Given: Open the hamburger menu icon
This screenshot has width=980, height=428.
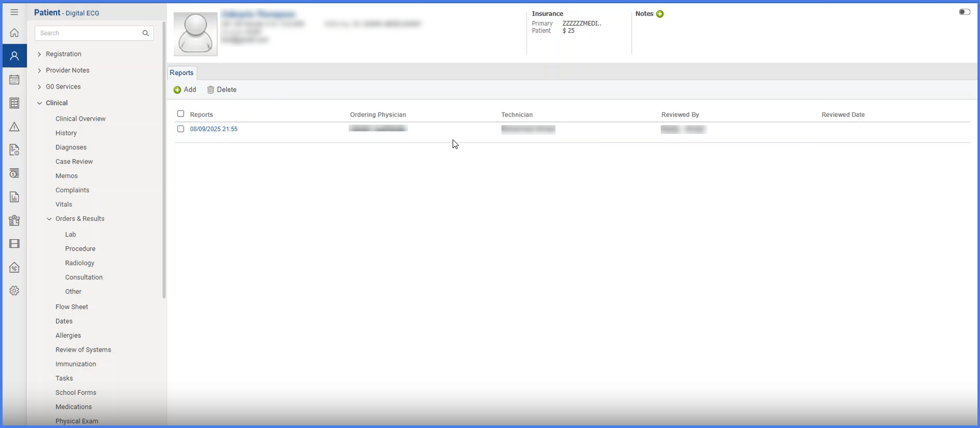Looking at the screenshot, I should [14, 12].
